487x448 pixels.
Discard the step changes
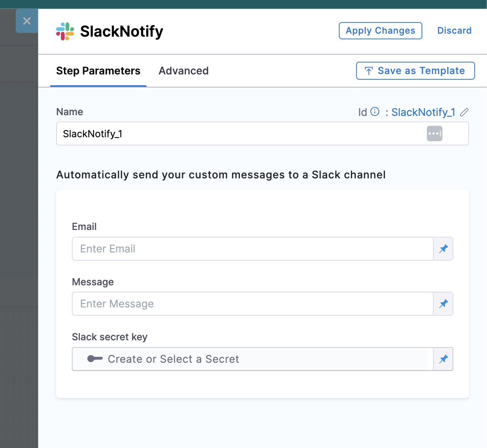pyautogui.click(x=454, y=31)
